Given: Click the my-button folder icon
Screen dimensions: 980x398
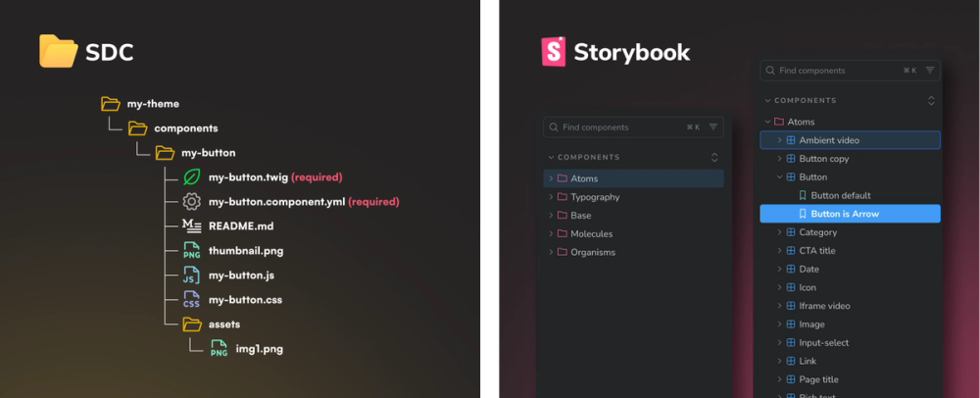Looking at the screenshot, I should (x=165, y=153).
